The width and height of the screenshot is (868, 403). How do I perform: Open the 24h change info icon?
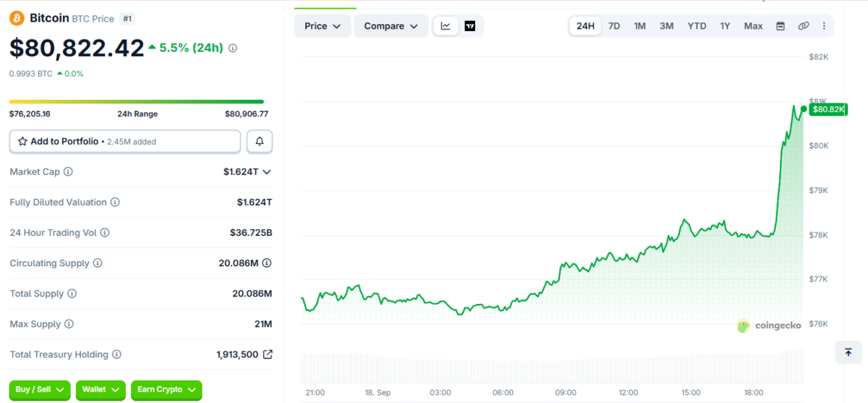[x=233, y=48]
